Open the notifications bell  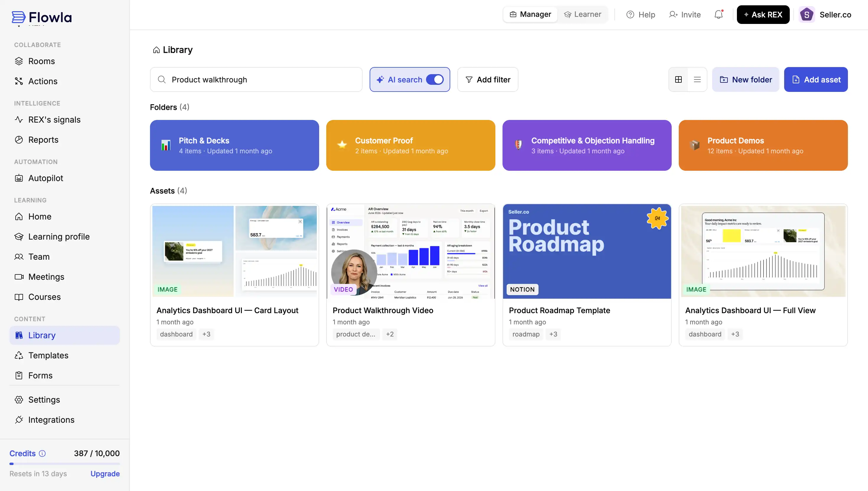pos(718,14)
